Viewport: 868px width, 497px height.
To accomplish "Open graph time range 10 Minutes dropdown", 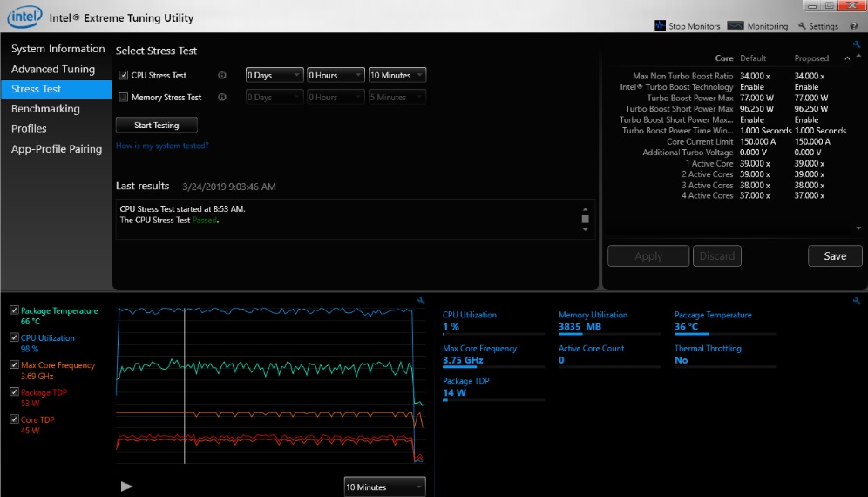I will pos(384,487).
